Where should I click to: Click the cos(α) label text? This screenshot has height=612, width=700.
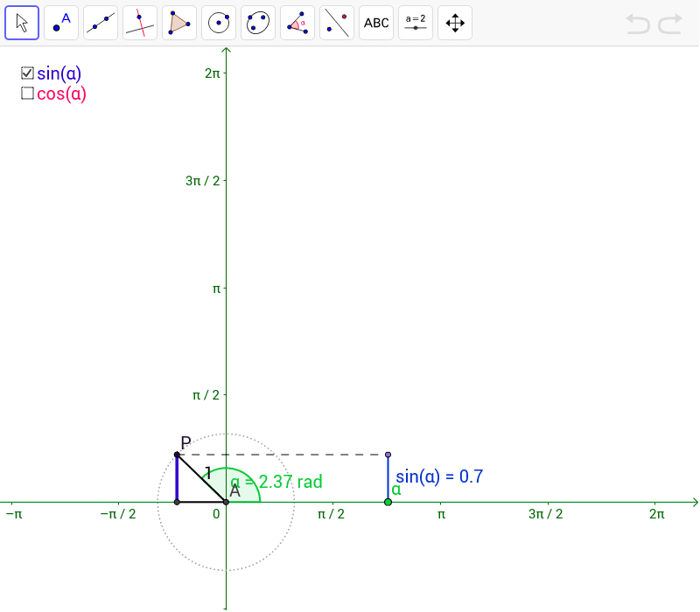61,94
